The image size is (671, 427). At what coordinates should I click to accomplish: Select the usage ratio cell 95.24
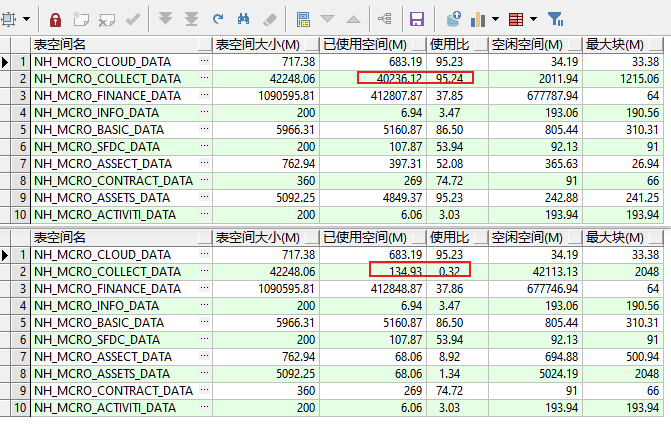click(457, 78)
